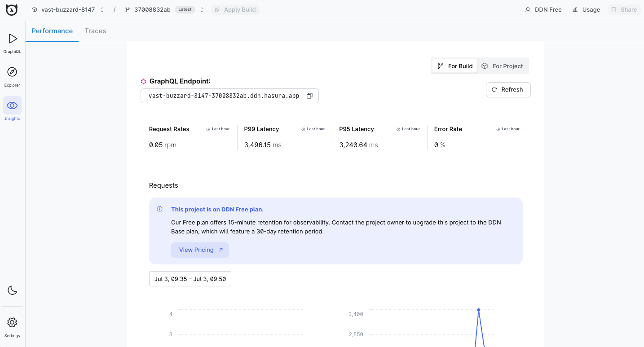Click the Last hour label under P99 Latency
Screen dimensions: 644x347
pyautogui.click(x=313, y=129)
